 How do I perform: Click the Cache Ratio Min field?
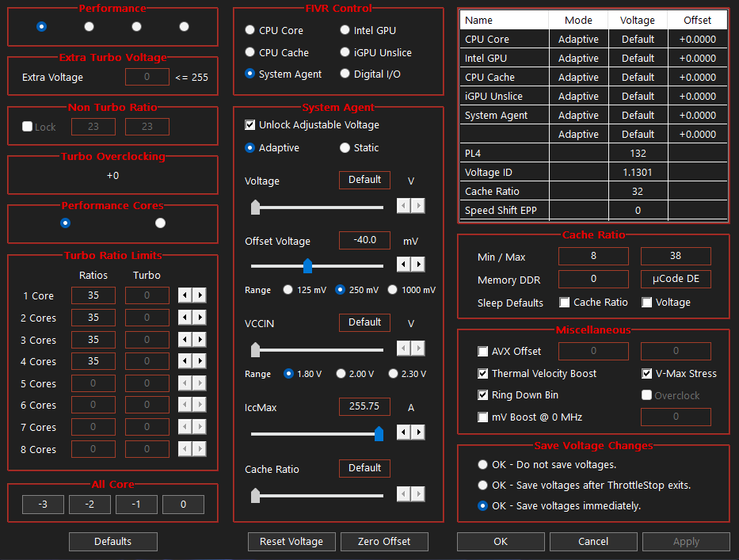593,256
